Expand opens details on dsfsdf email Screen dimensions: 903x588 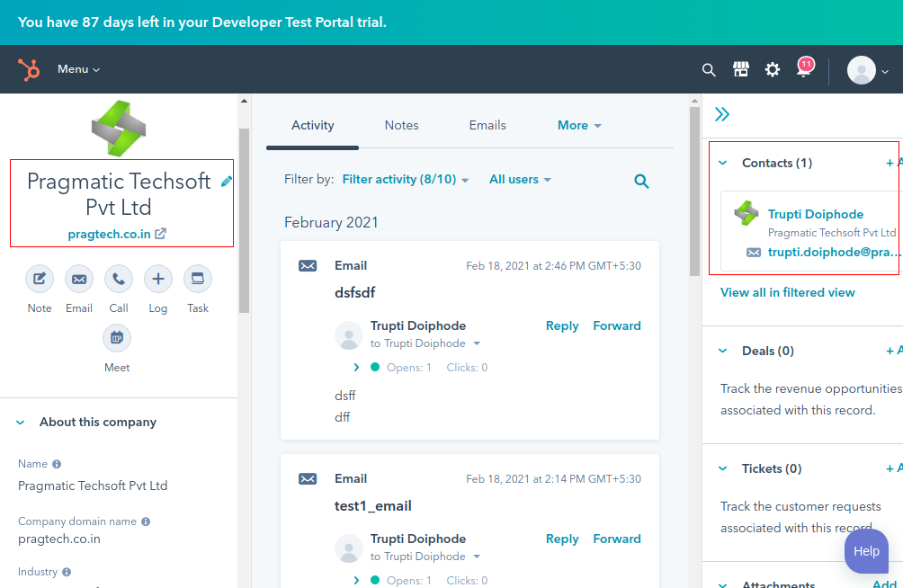click(x=356, y=368)
